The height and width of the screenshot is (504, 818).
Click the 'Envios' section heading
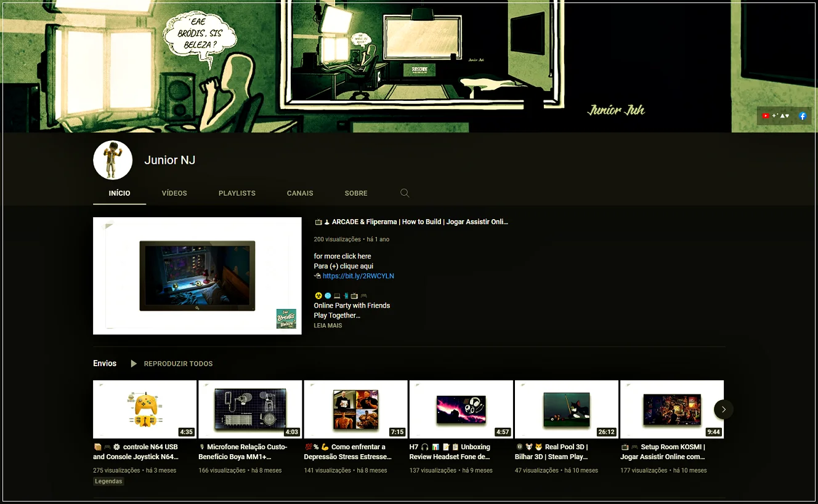[x=105, y=364]
